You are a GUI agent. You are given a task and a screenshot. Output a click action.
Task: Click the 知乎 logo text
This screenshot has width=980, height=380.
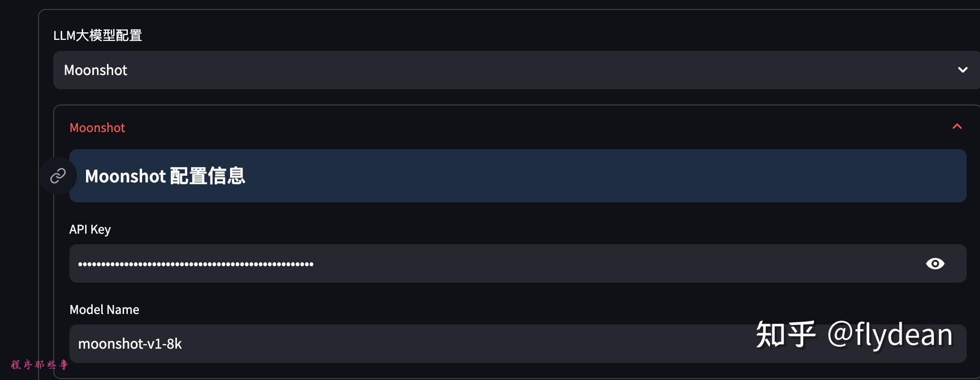point(785,335)
